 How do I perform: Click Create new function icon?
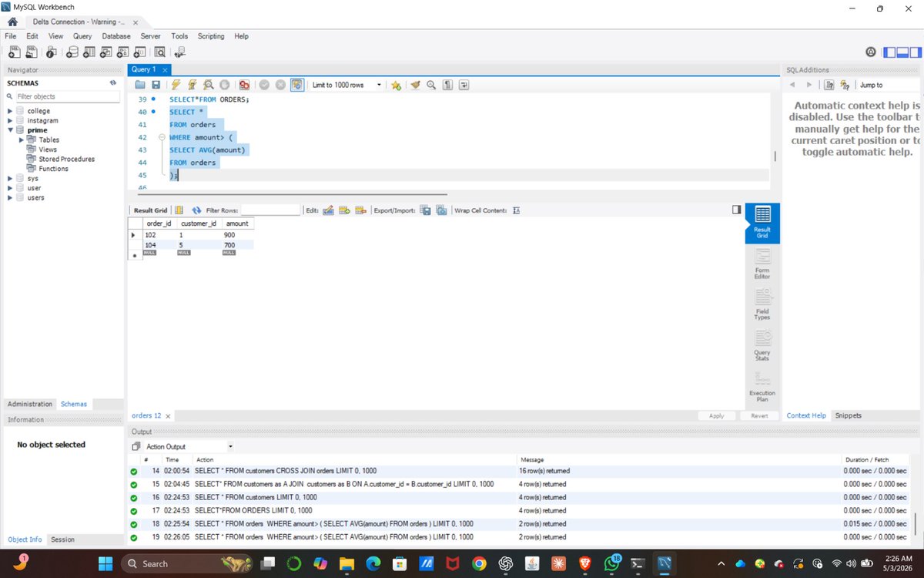tap(139, 52)
